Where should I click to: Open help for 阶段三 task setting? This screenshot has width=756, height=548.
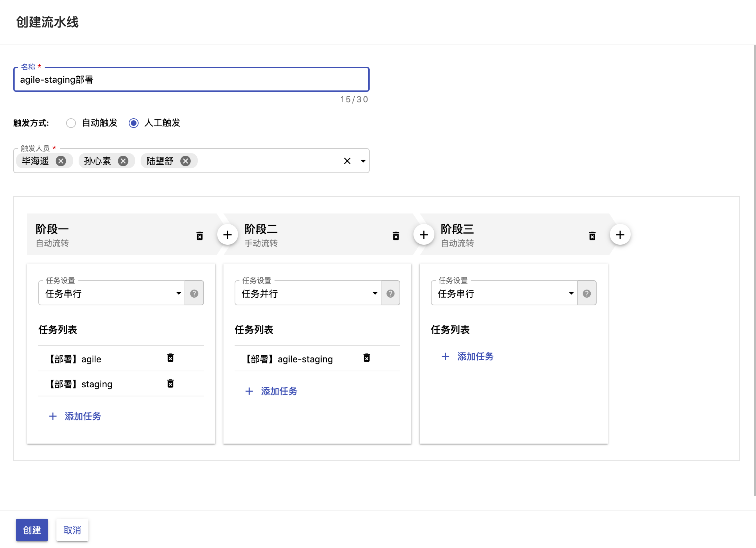tap(587, 294)
